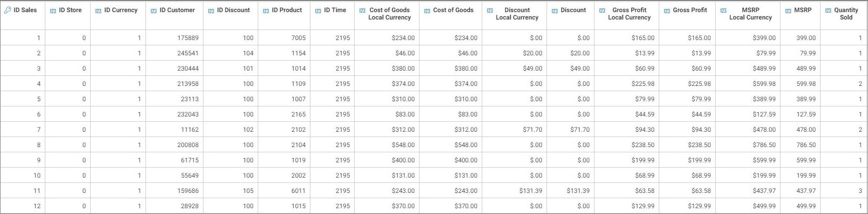
Task: Click customer ID cell 28928
Action: [x=190, y=206]
